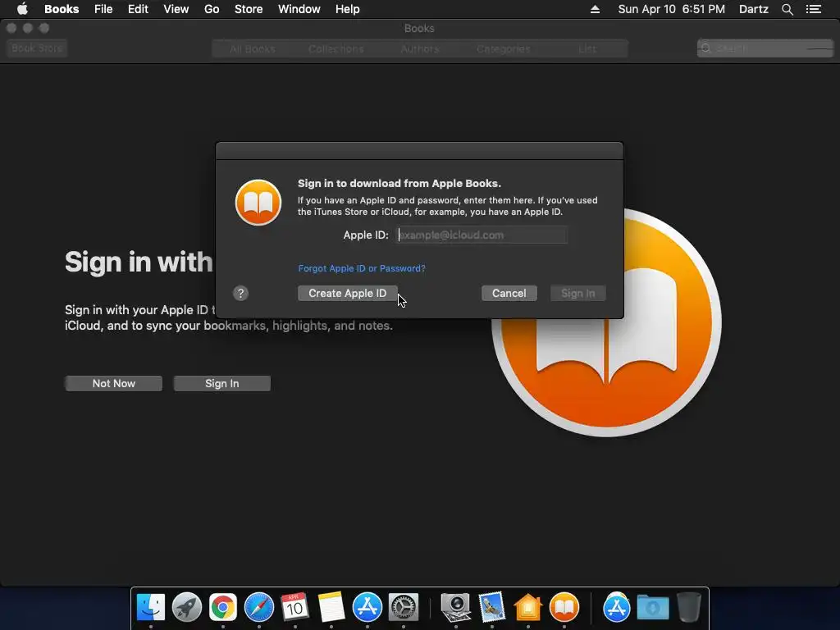
Task: Open the Window menu
Action: point(299,9)
